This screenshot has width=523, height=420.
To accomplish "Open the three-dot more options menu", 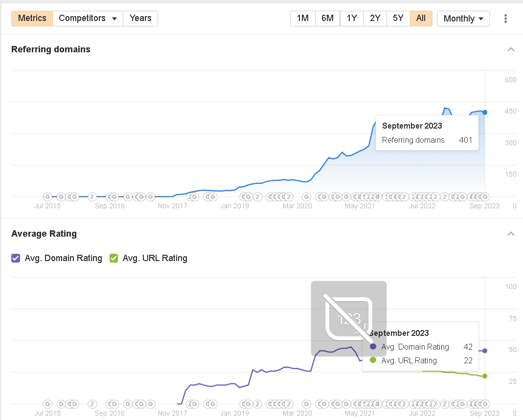I will pos(505,19).
